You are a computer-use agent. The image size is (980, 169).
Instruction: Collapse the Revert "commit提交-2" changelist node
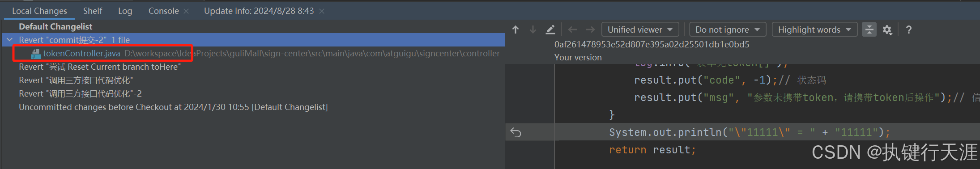point(9,40)
